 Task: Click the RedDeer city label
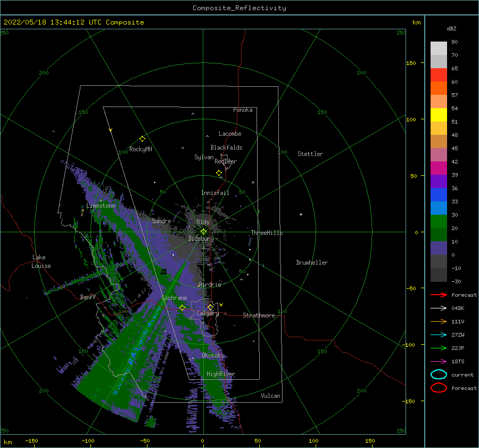pyautogui.click(x=226, y=161)
